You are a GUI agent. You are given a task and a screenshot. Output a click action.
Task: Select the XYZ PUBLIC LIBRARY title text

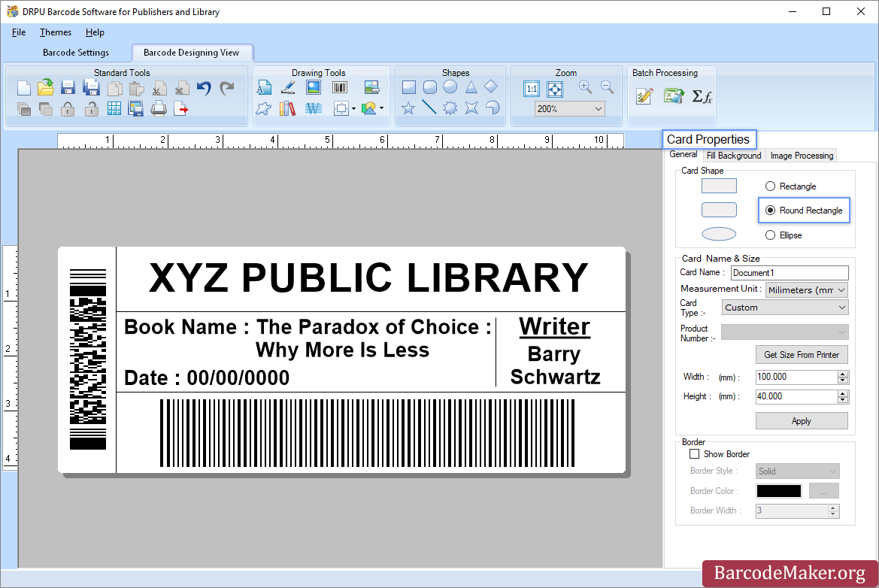coord(369,278)
